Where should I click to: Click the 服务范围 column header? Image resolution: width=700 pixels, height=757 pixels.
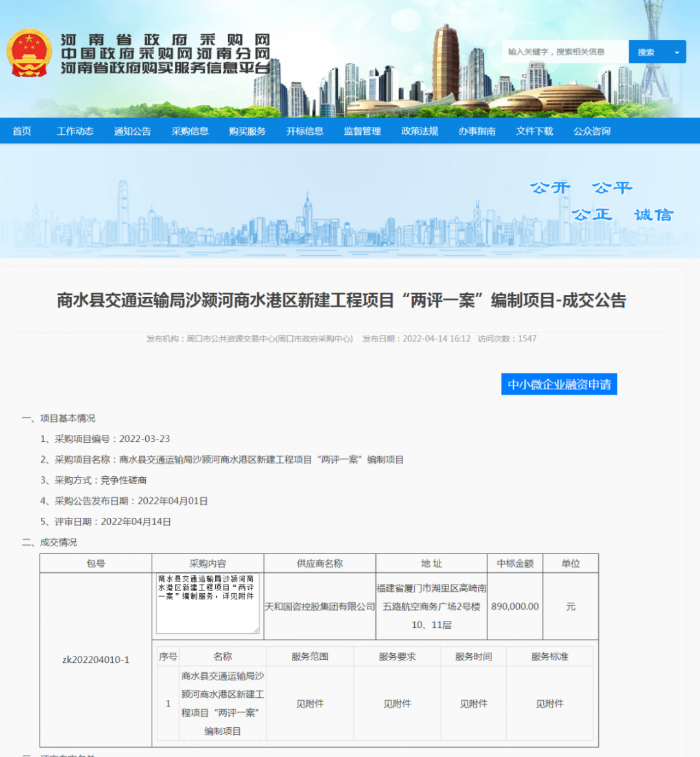[310, 657]
